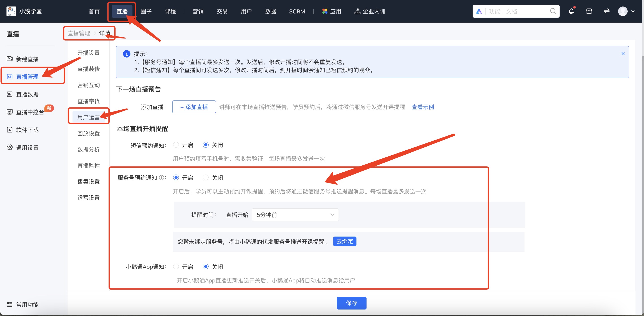
Task: Expand the 5分钟前 reminder time dropdown
Action: 295,215
